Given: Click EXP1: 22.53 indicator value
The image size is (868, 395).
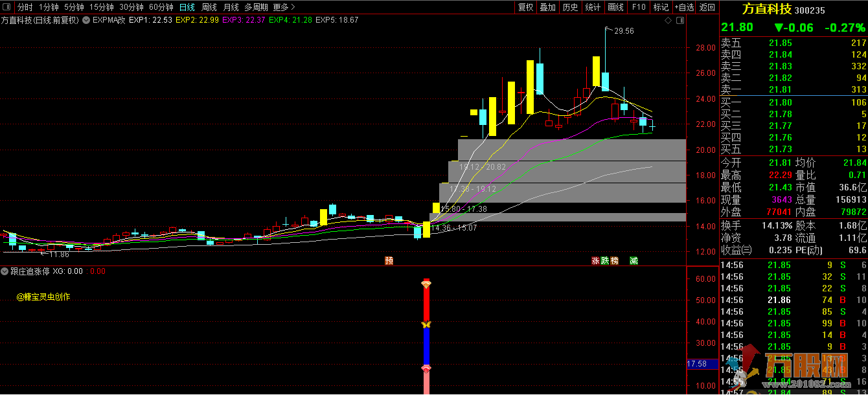Looking at the screenshot, I should 150,20.
